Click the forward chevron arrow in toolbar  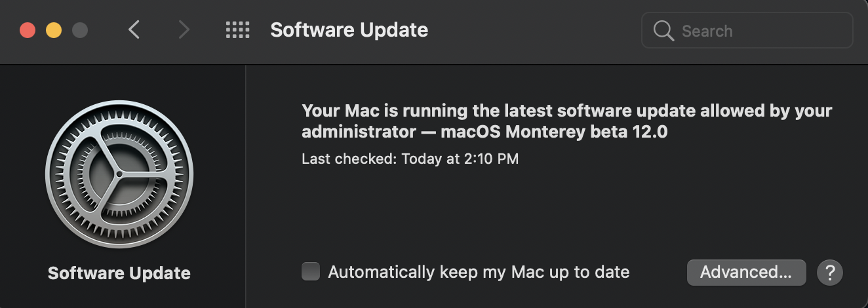184,29
